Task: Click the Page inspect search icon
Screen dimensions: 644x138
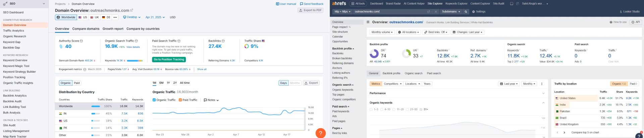Action: pos(350,27)
